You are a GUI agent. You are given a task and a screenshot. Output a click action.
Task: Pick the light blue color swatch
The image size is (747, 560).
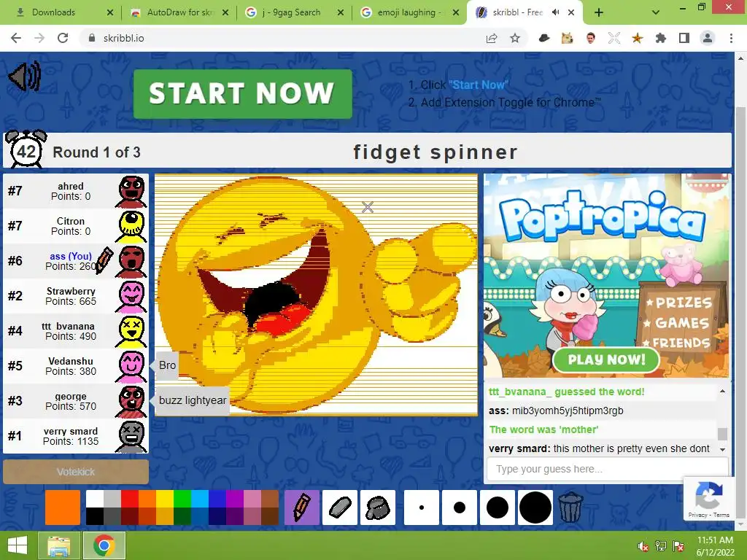pos(200,499)
